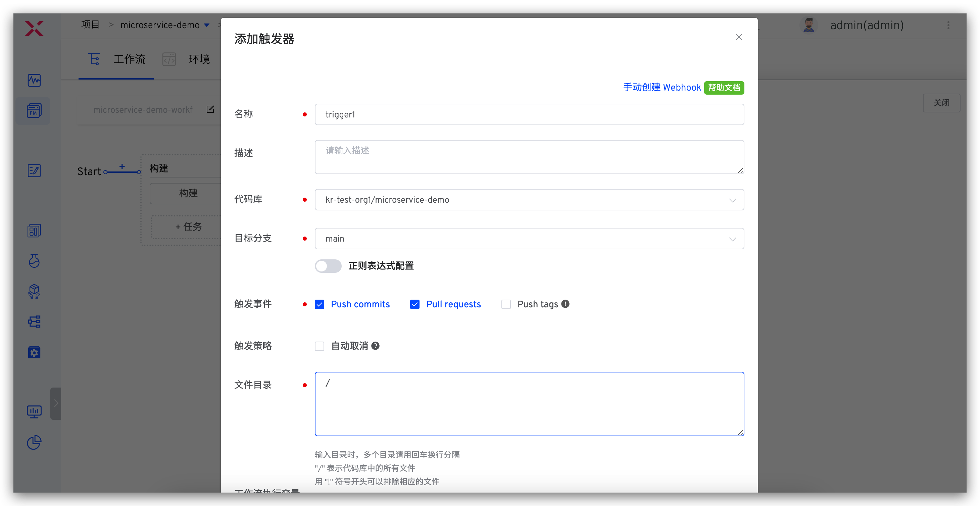Switch to the 环境 tab
The image size is (980, 506).
[x=199, y=59]
